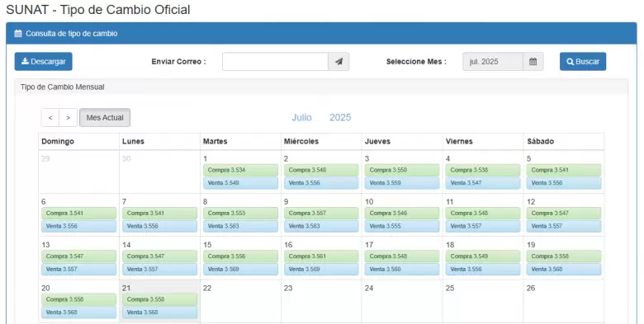
Task: Select Venta 3.563 on day 8
Action: [x=241, y=226]
